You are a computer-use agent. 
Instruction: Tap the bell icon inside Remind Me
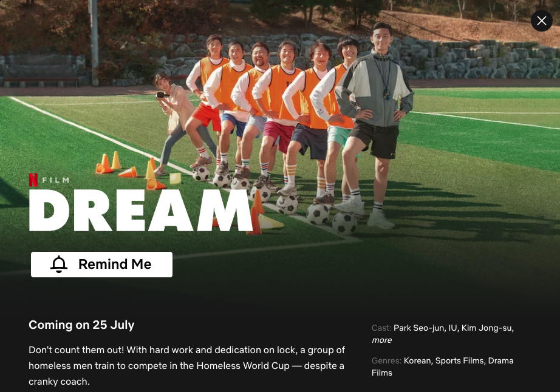(59, 265)
